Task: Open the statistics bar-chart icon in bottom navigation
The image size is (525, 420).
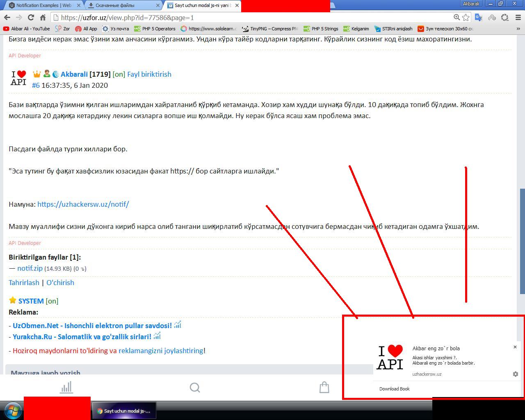Action: coord(66,387)
